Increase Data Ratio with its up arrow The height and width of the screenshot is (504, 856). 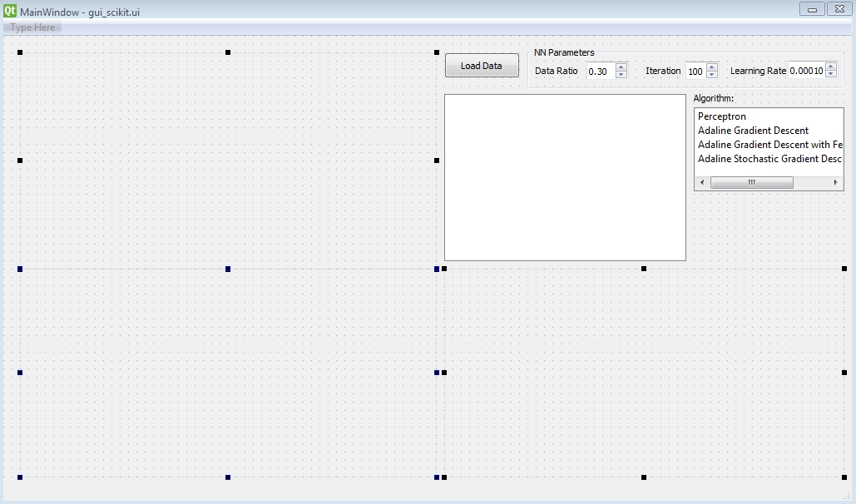[x=620, y=67]
